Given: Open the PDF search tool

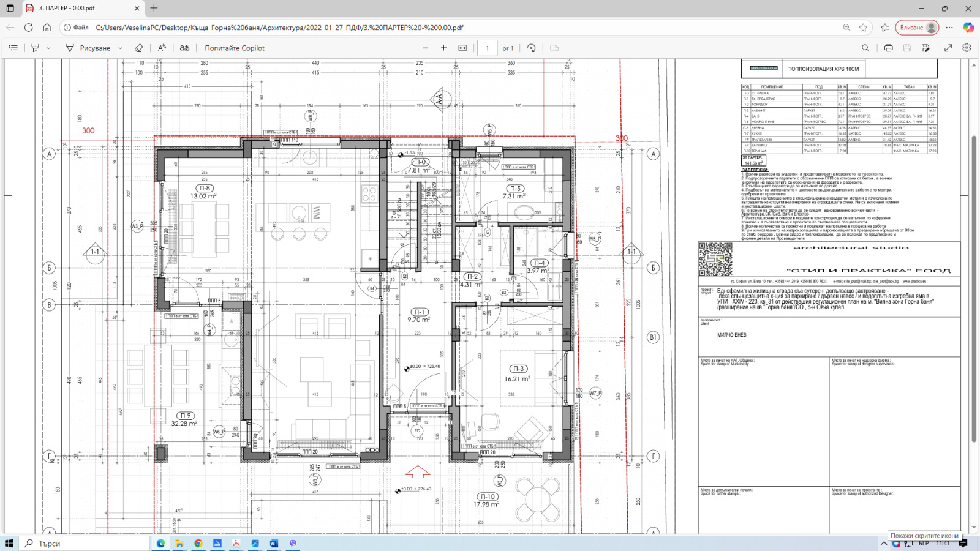Looking at the screenshot, I should pos(865,48).
